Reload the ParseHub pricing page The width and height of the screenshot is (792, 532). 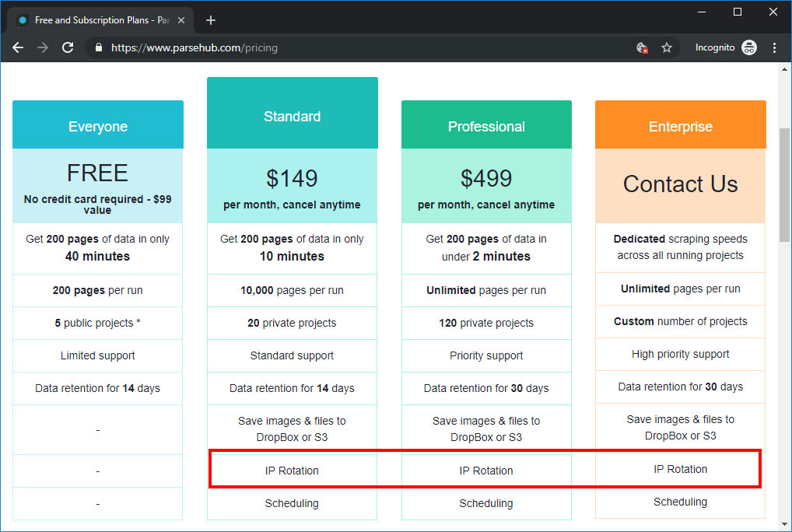click(68, 47)
